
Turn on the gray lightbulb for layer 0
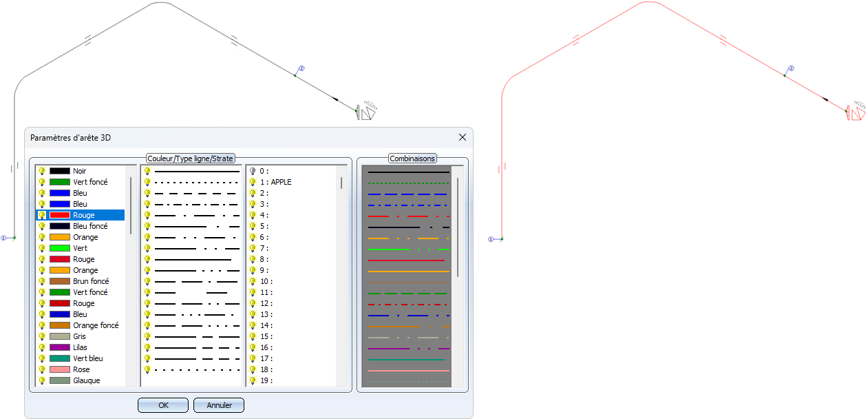253,171
